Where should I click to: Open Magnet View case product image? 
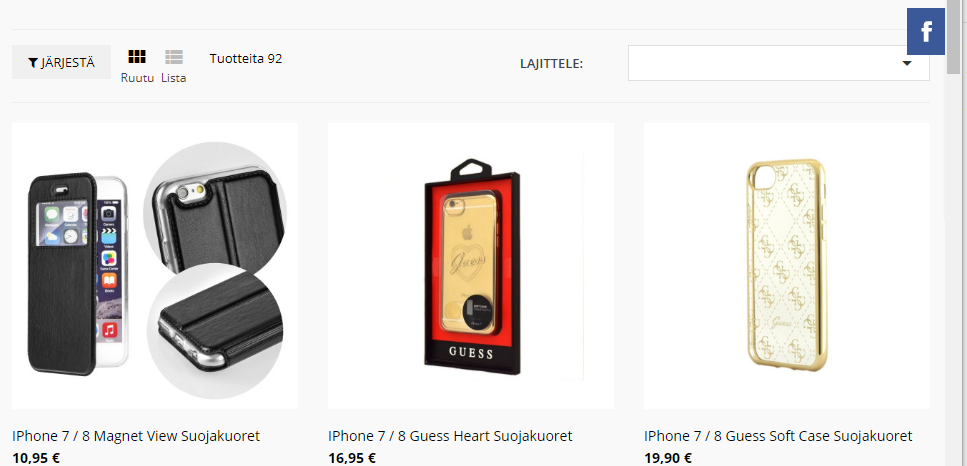click(155, 266)
